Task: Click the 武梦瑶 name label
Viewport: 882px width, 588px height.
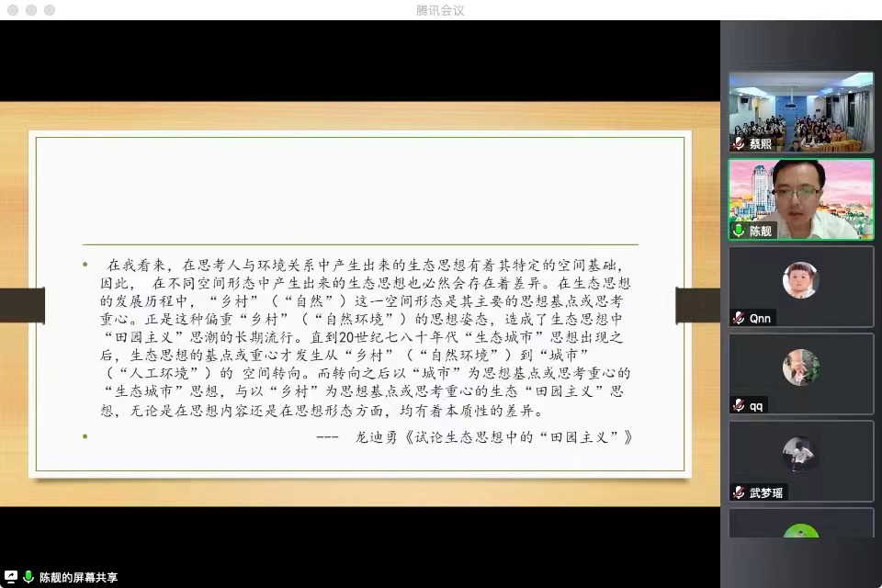Action: 766,492
